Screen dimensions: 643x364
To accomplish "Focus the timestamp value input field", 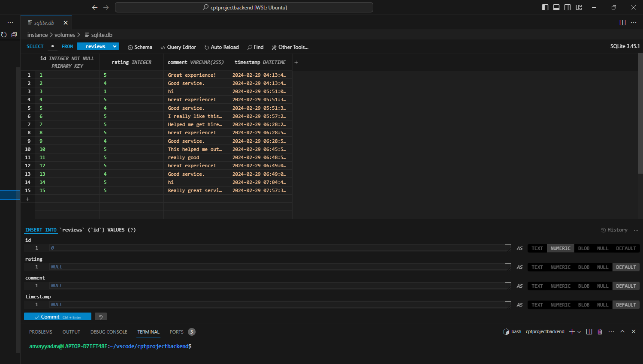I will pyautogui.click(x=277, y=304).
